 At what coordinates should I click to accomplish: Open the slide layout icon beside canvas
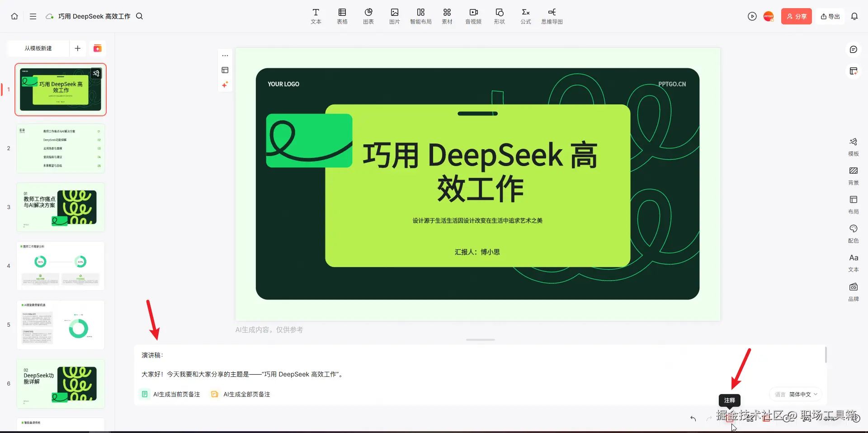click(225, 70)
